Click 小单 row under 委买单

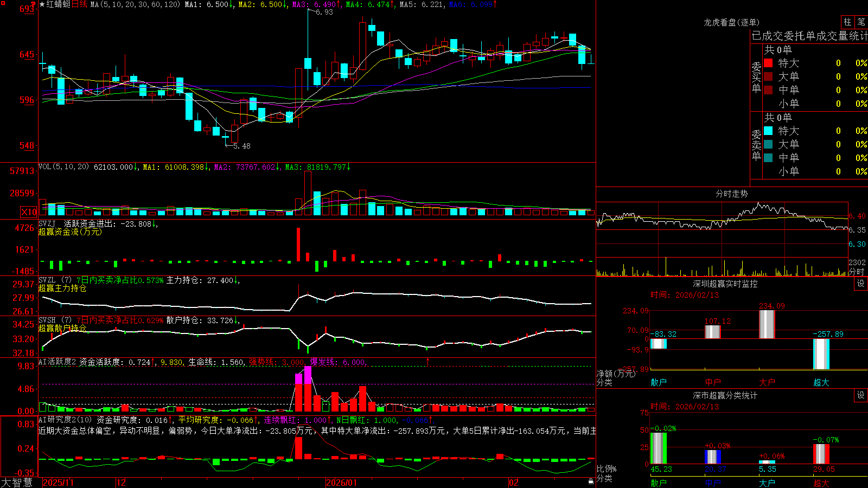tap(815, 104)
